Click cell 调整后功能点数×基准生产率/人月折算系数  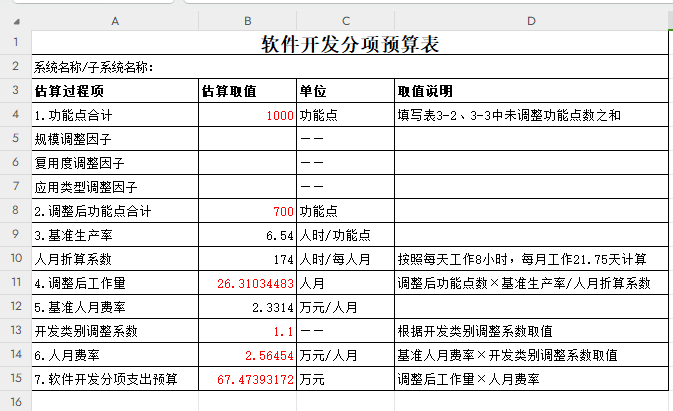point(531,283)
